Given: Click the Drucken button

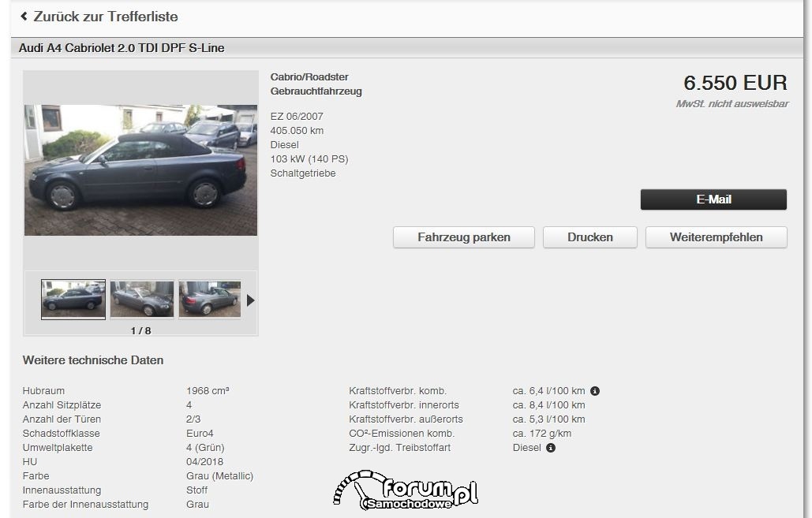Looking at the screenshot, I should (589, 237).
